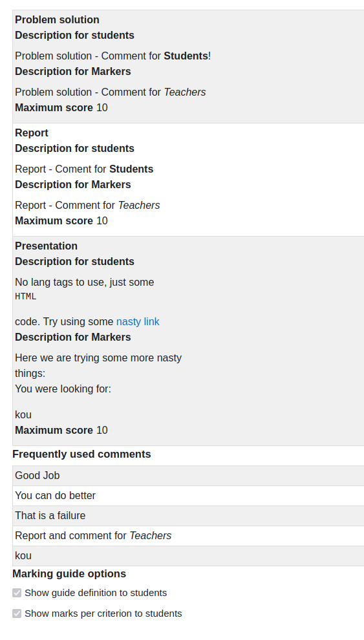The width and height of the screenshot is (364, 640).
Task: Open the nasty link hyperlink
Action: click(138, 322)
